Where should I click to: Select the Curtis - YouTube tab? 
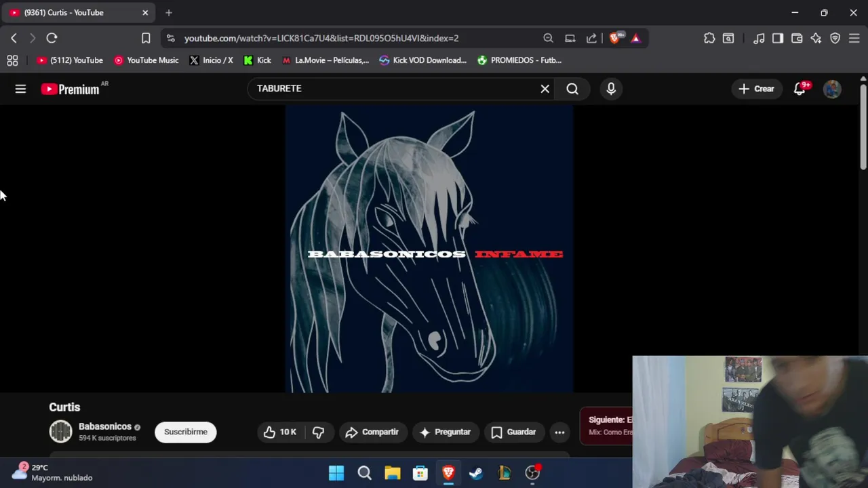(78, 12)
